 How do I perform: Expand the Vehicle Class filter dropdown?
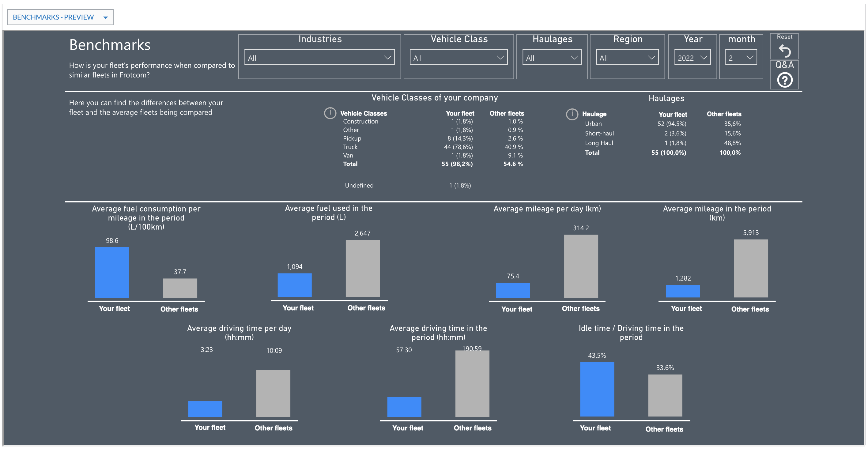pyautogui.click(x=459, y=58)
